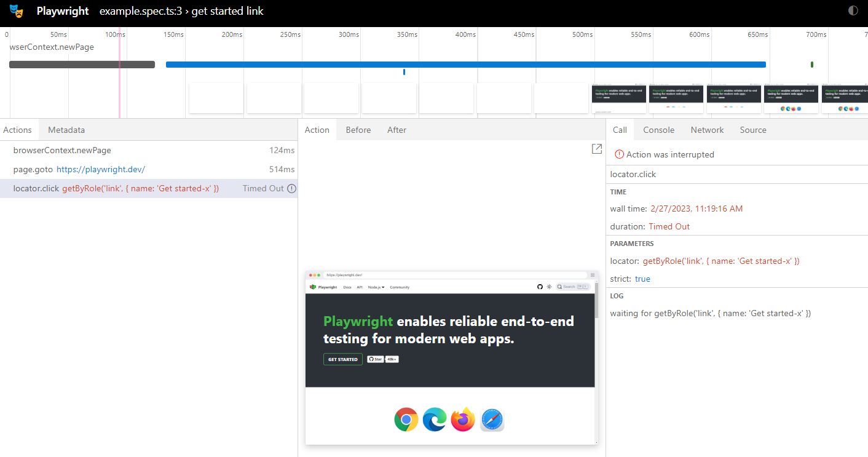The width and height of the screenshot is (868, 457).
Task: Click the Playwright mask logo icon
Action: tap(17, 10)
